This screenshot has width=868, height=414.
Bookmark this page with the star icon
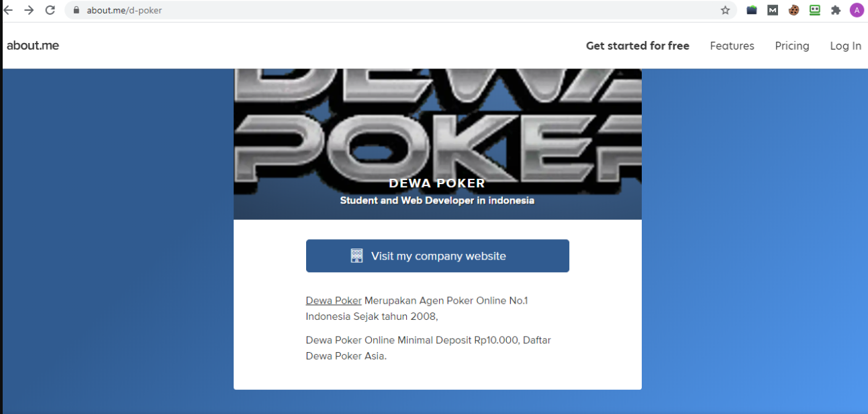tap(725, 10)
